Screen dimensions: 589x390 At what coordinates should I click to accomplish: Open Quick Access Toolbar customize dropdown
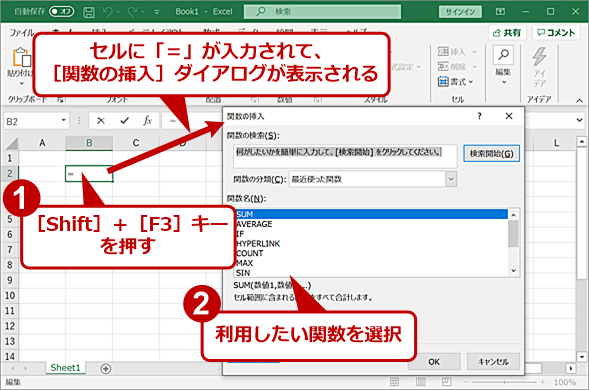pyautogui.click(x=157, y=12)
